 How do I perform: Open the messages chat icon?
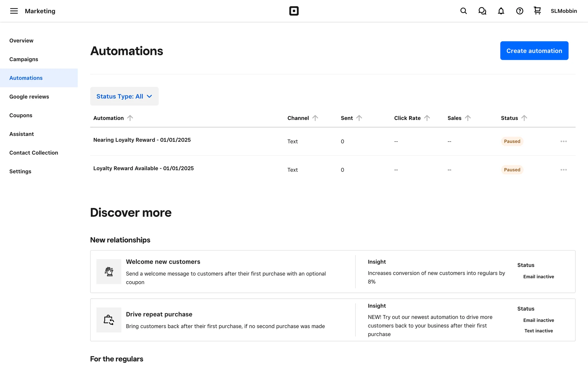tap(482, 11)
